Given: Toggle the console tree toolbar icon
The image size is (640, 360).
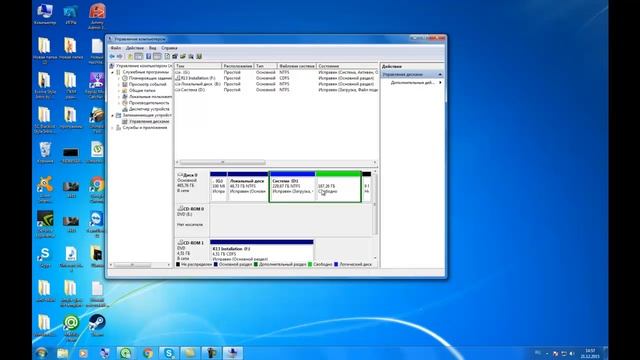Looking at the screenshot, I should 139,56.
